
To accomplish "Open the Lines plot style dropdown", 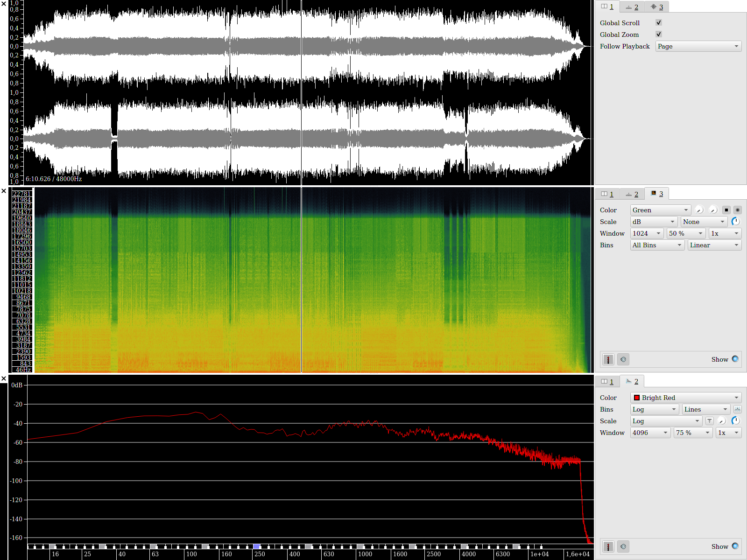I will (x=706, y=409).
